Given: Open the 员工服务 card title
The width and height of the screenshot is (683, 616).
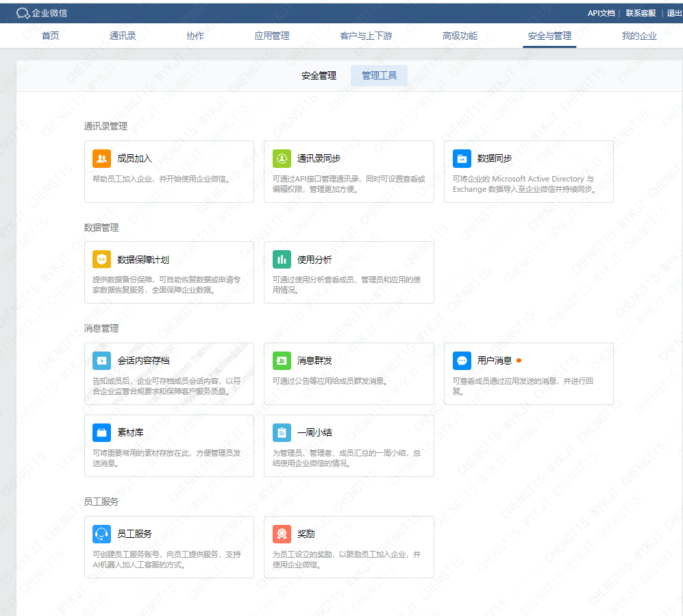Looking at the screenshot, I should 134,534.
